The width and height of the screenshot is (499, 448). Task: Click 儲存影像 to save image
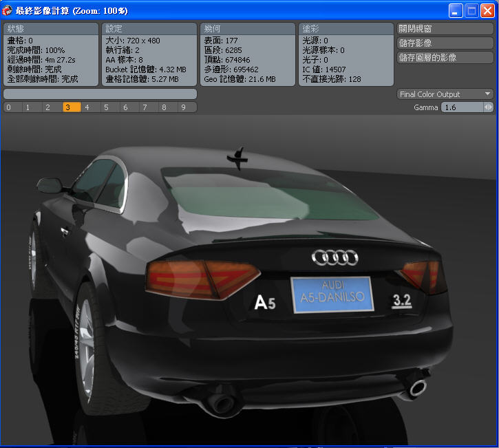coord(445,43)
